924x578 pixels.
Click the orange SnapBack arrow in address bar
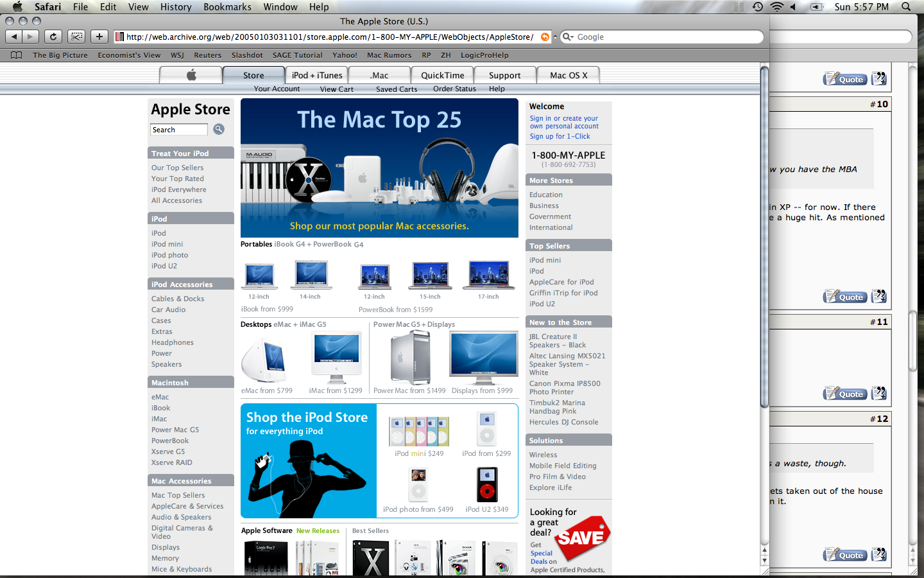click(545, 37)
